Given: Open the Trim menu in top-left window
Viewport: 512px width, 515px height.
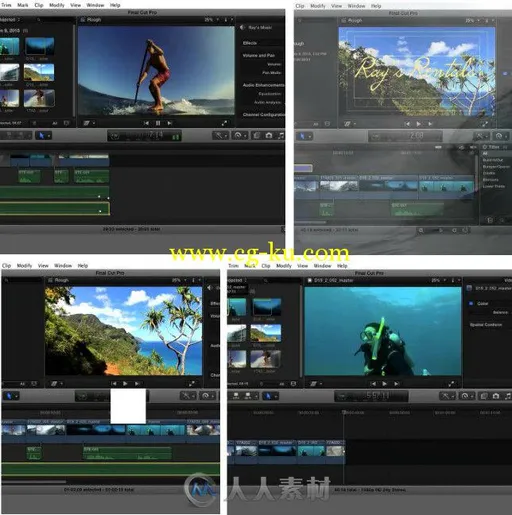Looking at the screenshot, I should click(x=6, y=5).
